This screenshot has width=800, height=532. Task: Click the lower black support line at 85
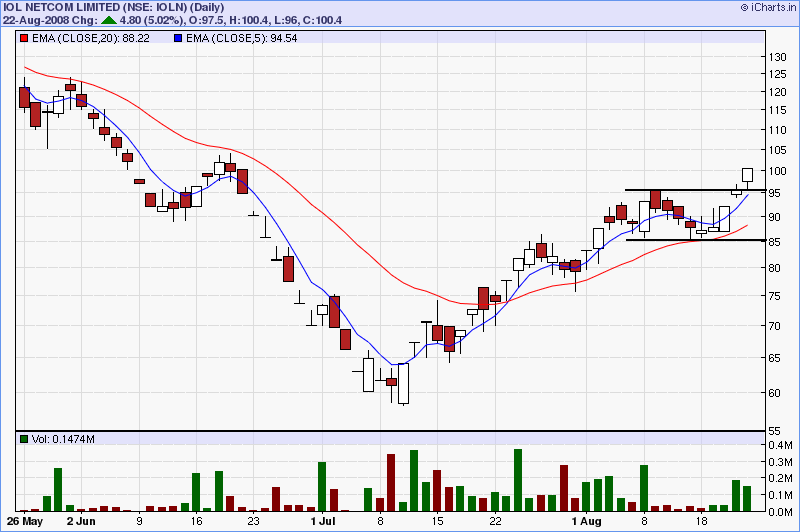coord(695,240)
